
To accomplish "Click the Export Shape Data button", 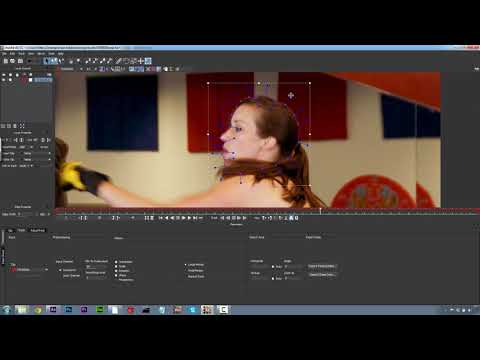I will (322, 275).
